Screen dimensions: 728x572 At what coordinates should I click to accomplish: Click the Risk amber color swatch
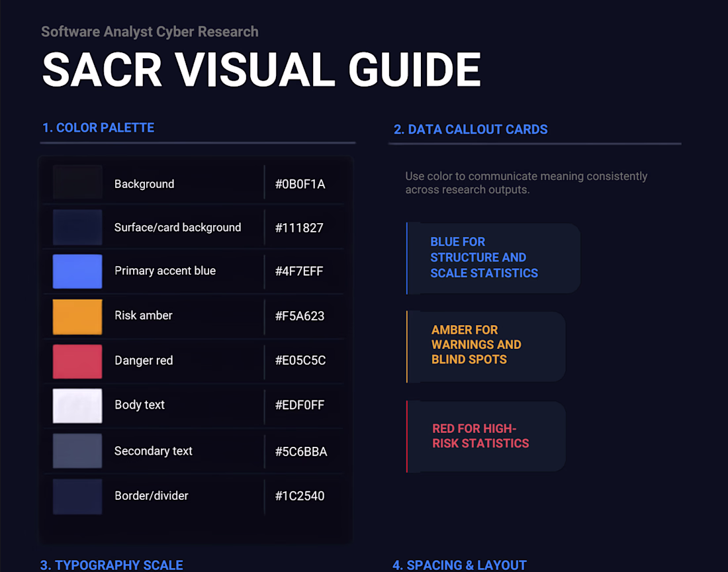pos(77,316)
